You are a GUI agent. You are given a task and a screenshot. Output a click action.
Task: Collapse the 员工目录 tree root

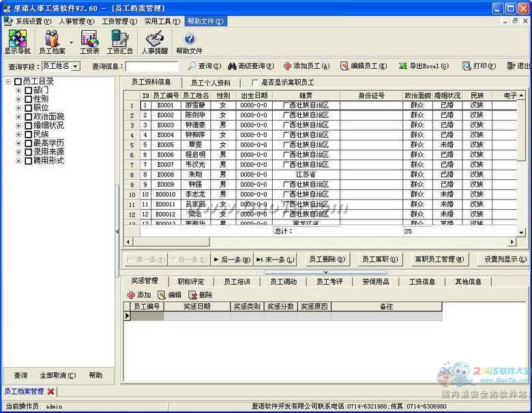tap(8, 82)
